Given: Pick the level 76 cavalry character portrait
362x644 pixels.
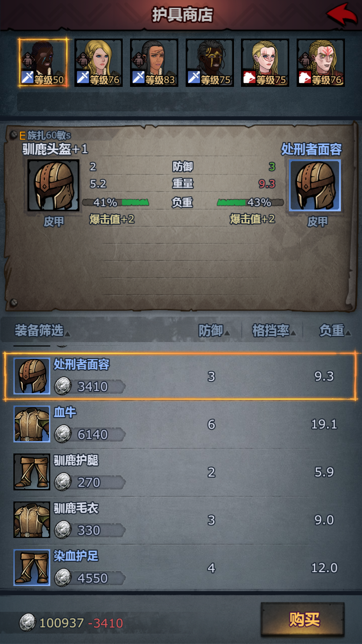Looking at the screenshot, I should pos(321,63).
